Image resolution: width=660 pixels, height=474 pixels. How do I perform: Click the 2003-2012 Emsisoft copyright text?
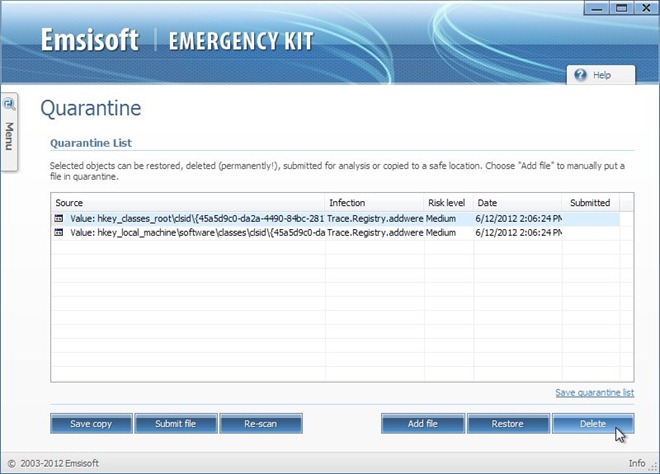click(53, 463)
